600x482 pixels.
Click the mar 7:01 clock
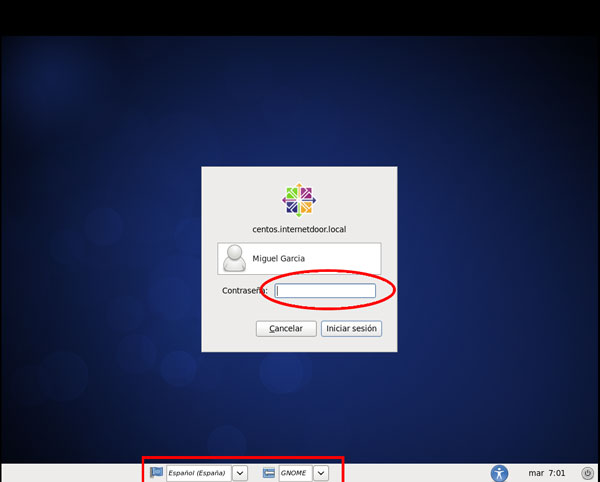click(x=546, y=473)
